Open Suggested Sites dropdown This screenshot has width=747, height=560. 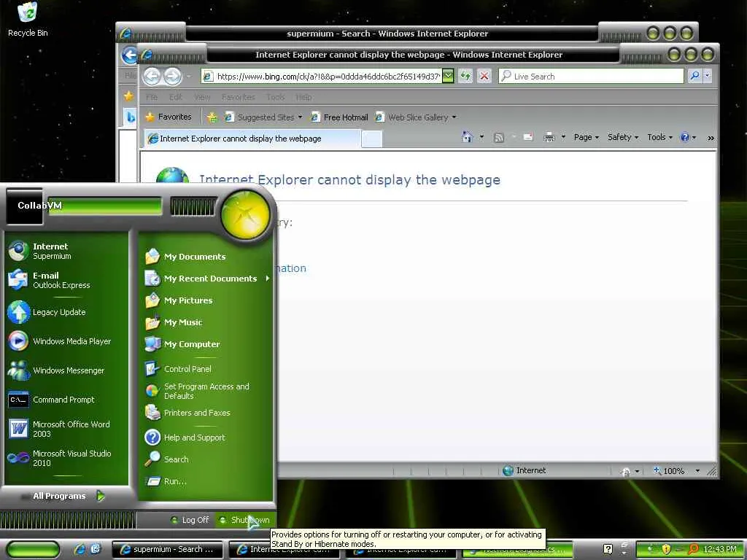(300, 117)
